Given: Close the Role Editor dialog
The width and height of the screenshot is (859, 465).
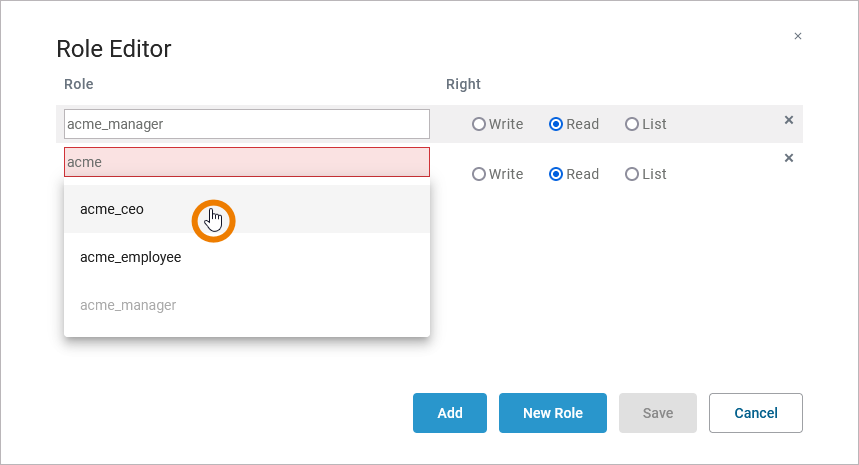Looking at the screenshot, I should point(797,36).
